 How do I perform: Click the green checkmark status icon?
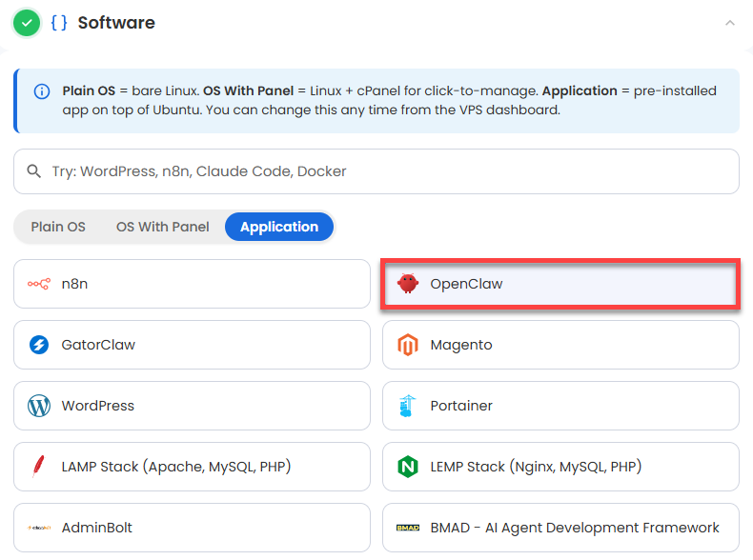pyautogui.click(x=27, y=23)
